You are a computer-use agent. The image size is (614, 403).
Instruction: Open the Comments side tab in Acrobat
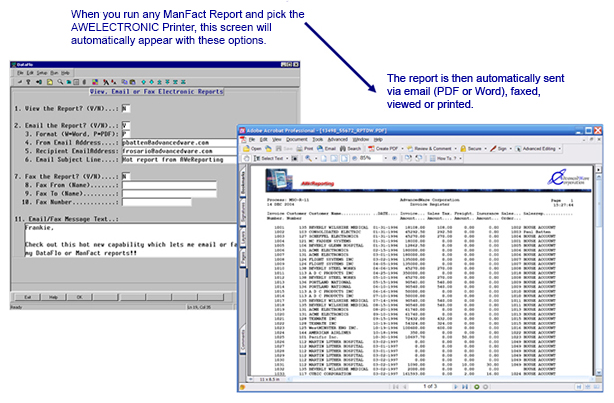point(243,339)
